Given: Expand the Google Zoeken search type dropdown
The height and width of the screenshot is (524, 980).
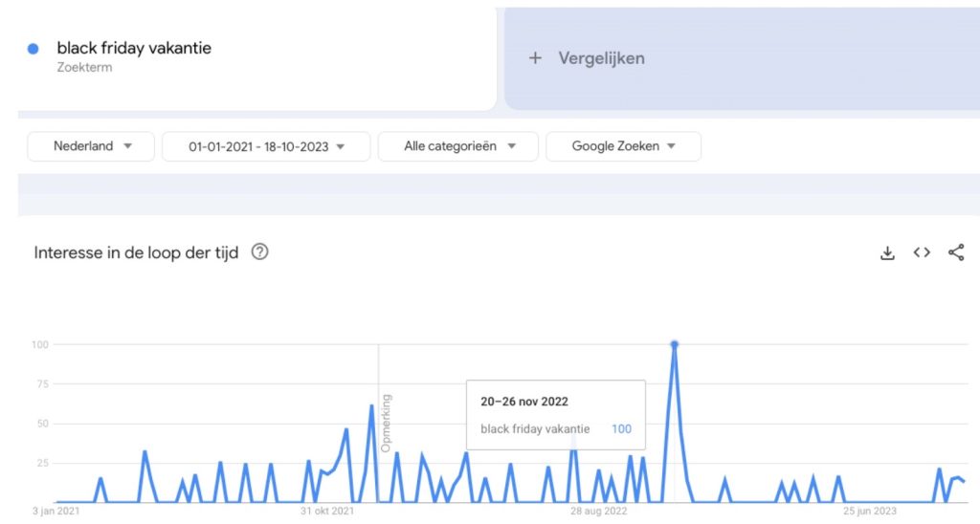Looking at the screenshot, I should click(x=623, y=146).
